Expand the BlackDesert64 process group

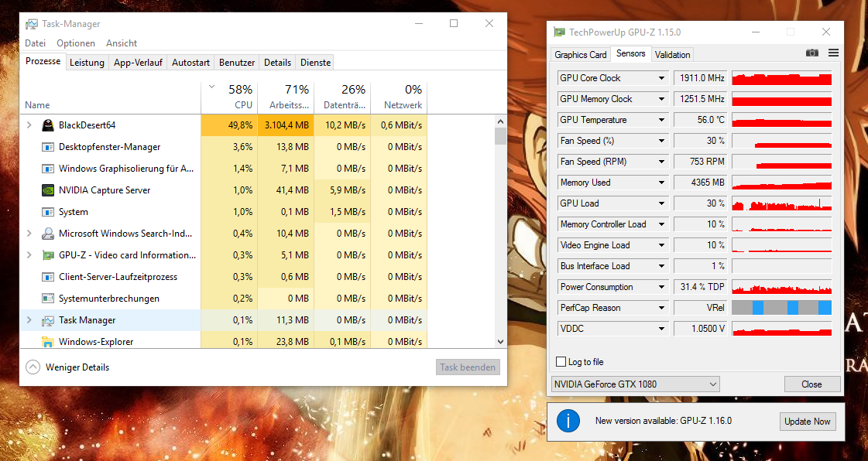click(29, 125)
